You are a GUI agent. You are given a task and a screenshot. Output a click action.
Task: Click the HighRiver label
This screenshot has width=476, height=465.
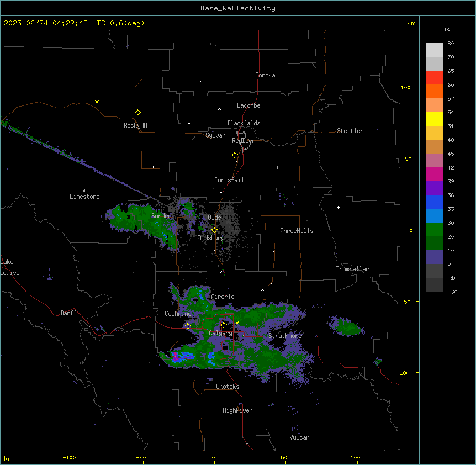point(237,410)
